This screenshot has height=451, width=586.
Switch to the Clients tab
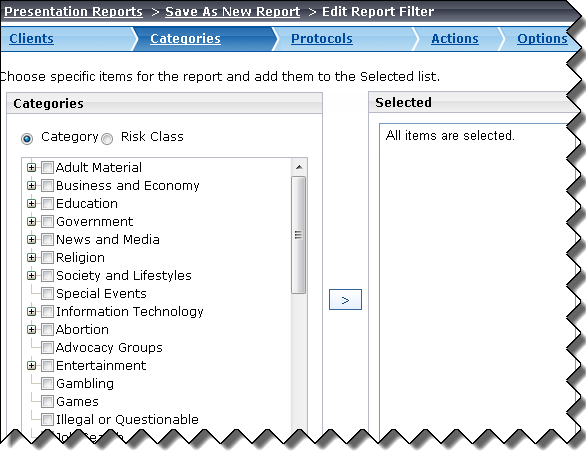(x=31, y=38)
